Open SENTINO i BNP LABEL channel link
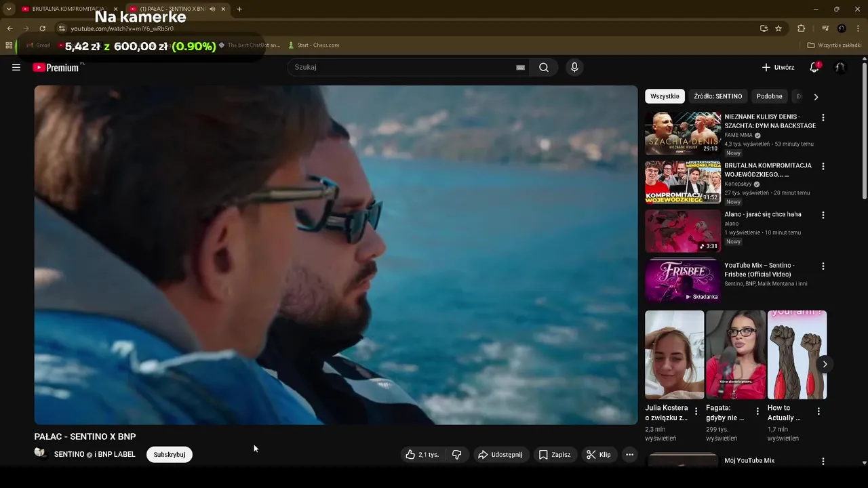The height and width of the screenshot is (488, 868). click(x=95, y=455)
